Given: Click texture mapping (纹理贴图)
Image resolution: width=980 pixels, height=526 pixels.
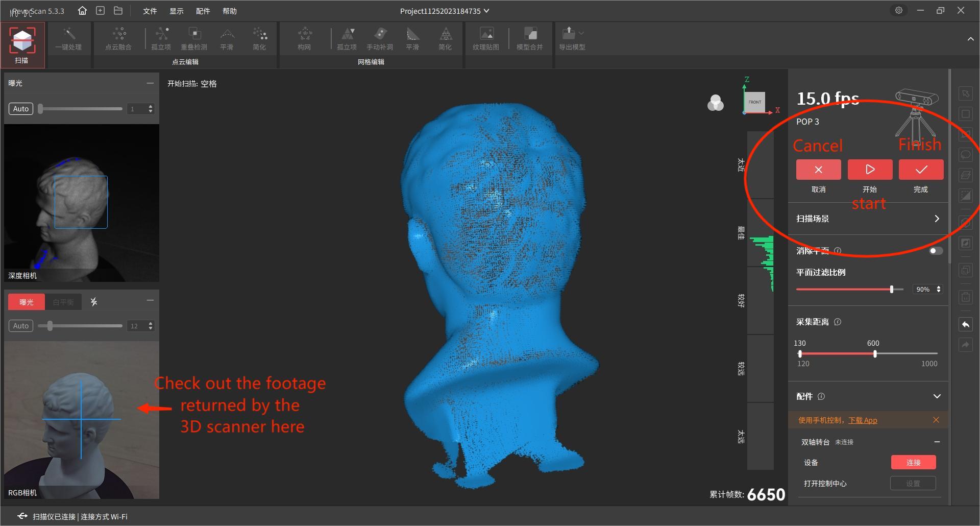Looking at the screenshot, I should click(x=486, y=39).
